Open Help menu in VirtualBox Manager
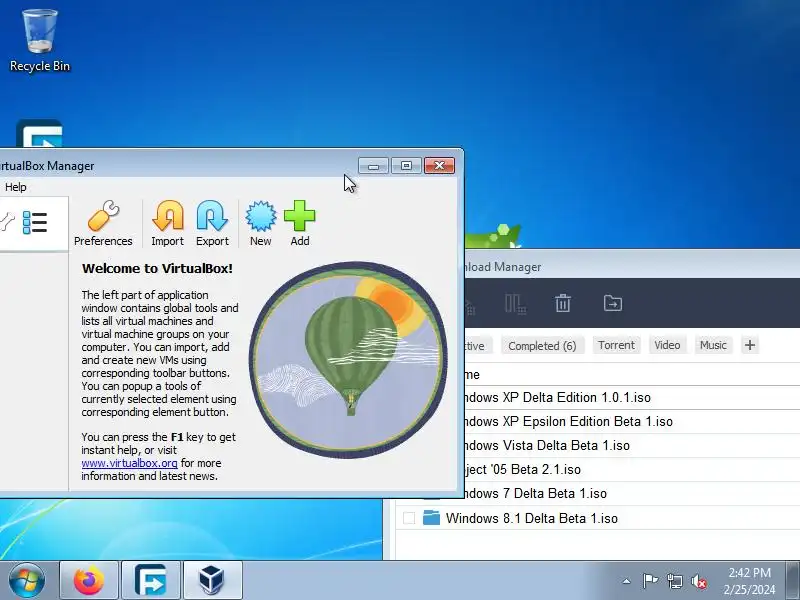 point(16,187)
